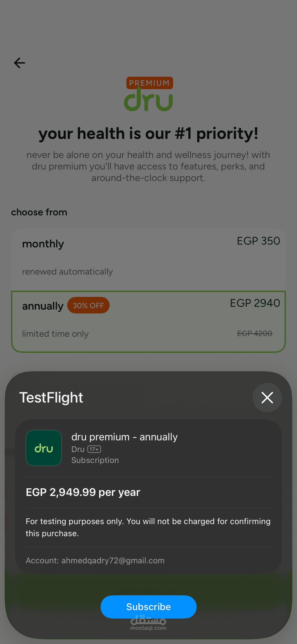Tap the crossed-out EGP 4200 price

point(254,333)
